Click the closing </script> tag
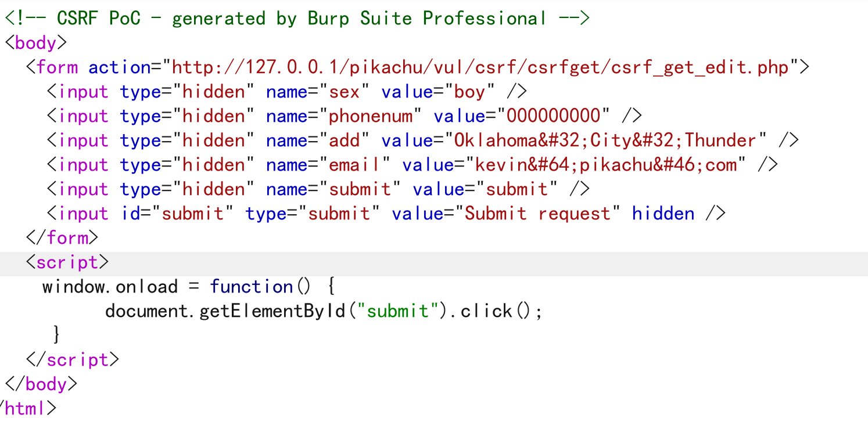The width and height of the screenshot is (868, 422). (73, 359)
